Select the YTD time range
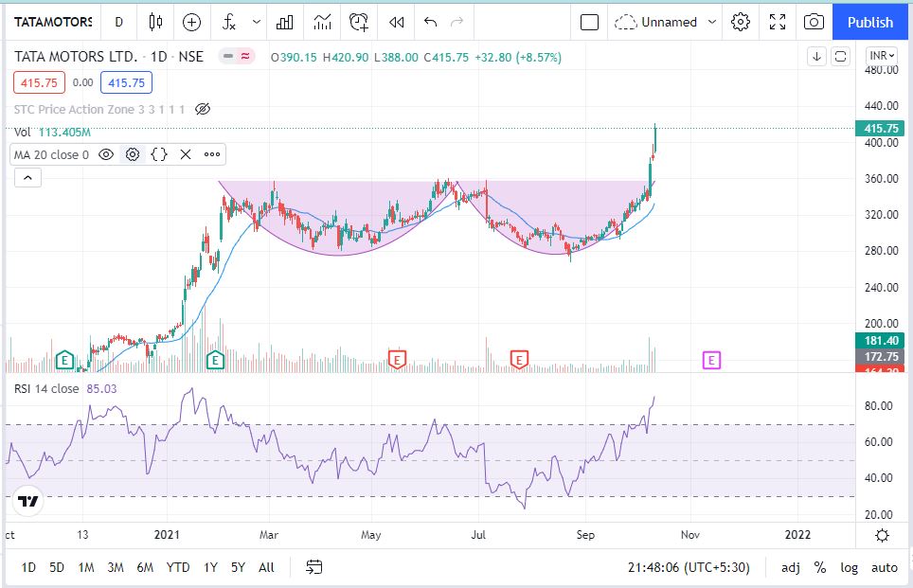The height and width of the screenshot is (588, 913). (x=178, y=567)
